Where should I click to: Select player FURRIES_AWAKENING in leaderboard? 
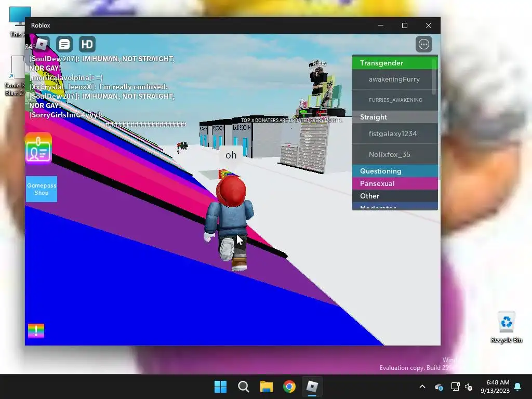[395, 100]
